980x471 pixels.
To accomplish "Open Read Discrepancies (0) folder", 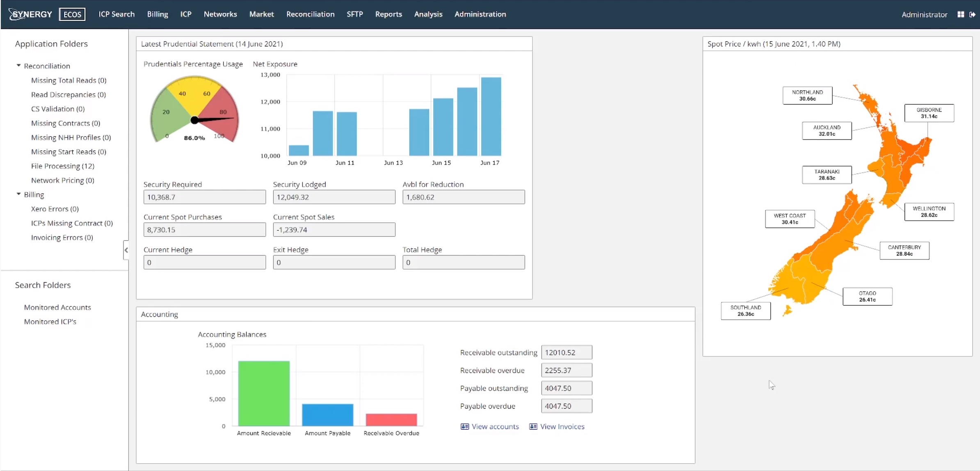I will click(x=69, y=95).
